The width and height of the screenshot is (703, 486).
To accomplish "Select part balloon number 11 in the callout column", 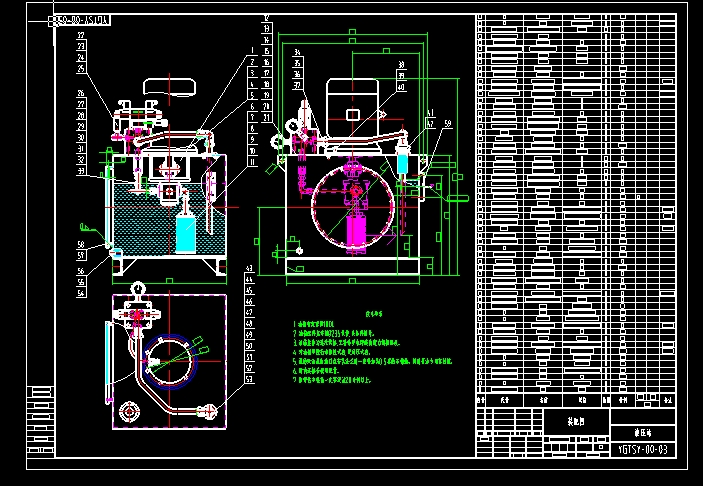I will tap(254, 160).
